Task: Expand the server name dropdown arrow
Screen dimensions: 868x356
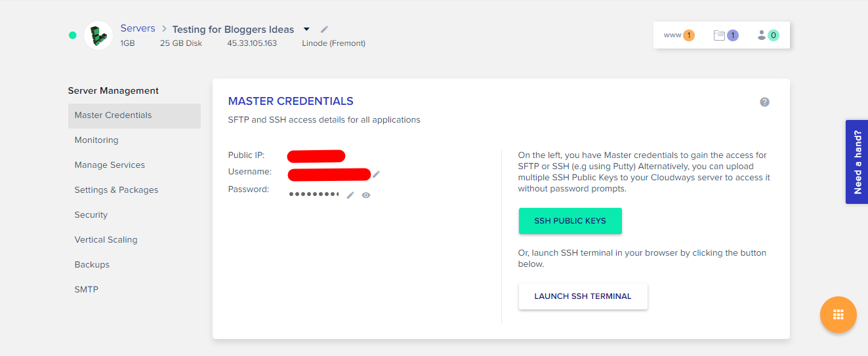Action: pyautogui.click(x=306, y=30)
